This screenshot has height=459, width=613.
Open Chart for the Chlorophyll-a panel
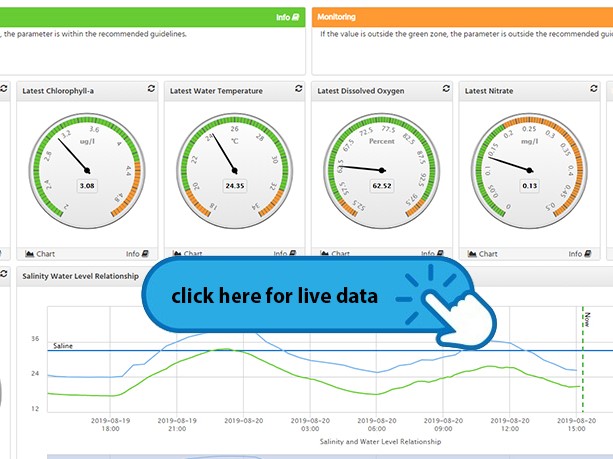coord(40,254)
